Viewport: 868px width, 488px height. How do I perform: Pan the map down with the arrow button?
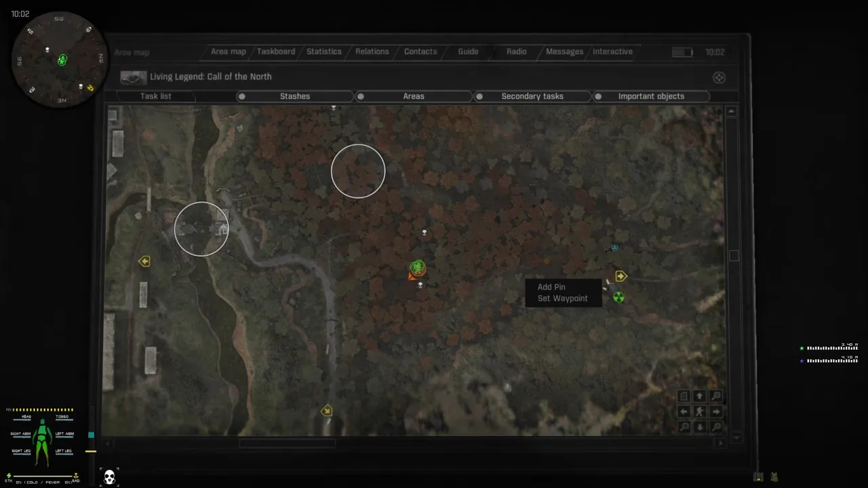(700, 427)
